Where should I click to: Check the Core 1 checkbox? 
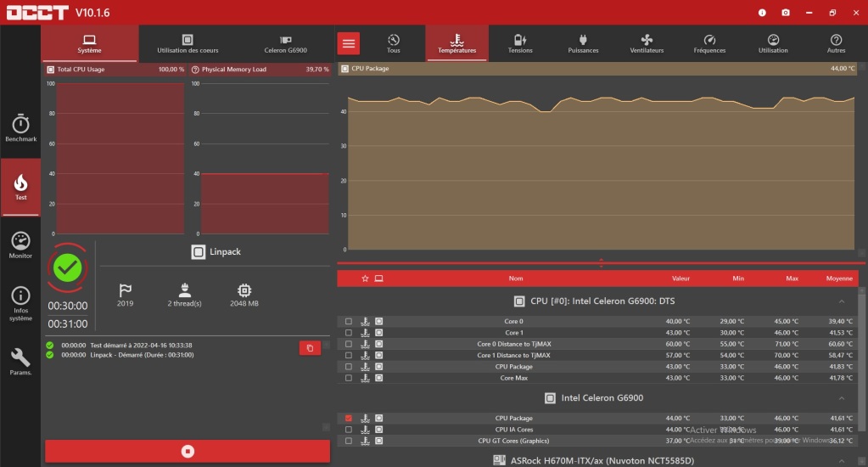pyautogui.click(x=348, y=332)
